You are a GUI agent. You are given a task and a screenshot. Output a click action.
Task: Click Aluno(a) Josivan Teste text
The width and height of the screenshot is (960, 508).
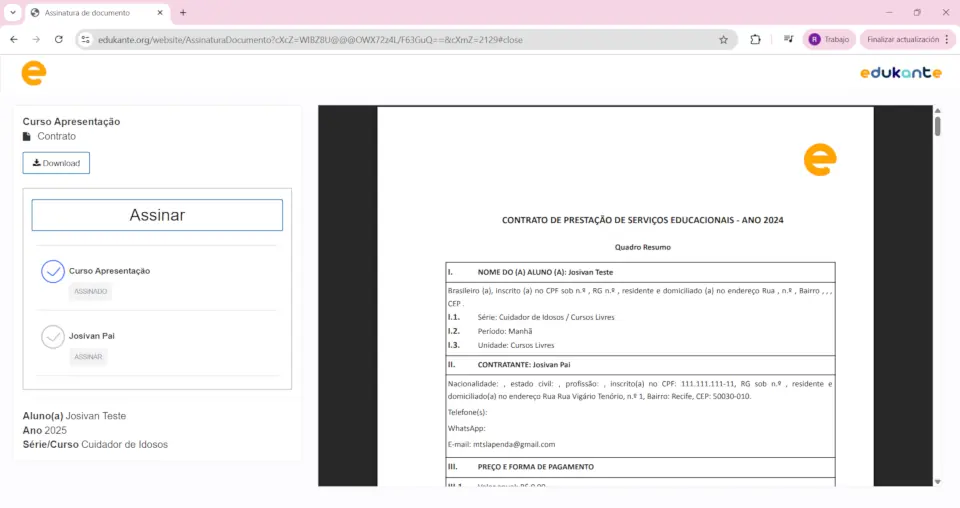74,416
